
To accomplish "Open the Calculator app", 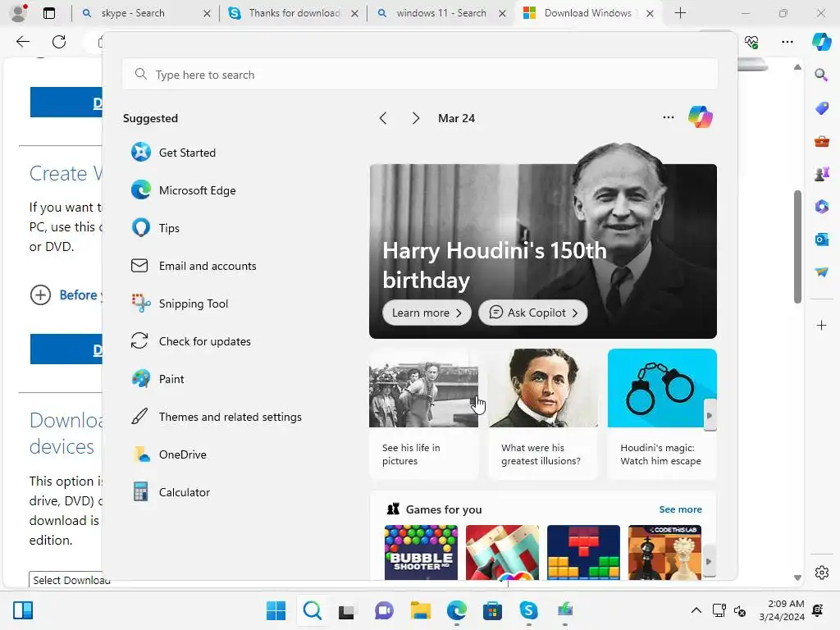I will click(x=171, y=492).
